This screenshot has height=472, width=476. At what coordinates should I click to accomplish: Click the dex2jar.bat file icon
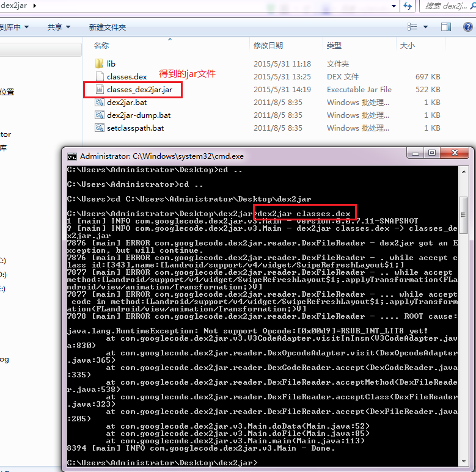tap(100, 102)
